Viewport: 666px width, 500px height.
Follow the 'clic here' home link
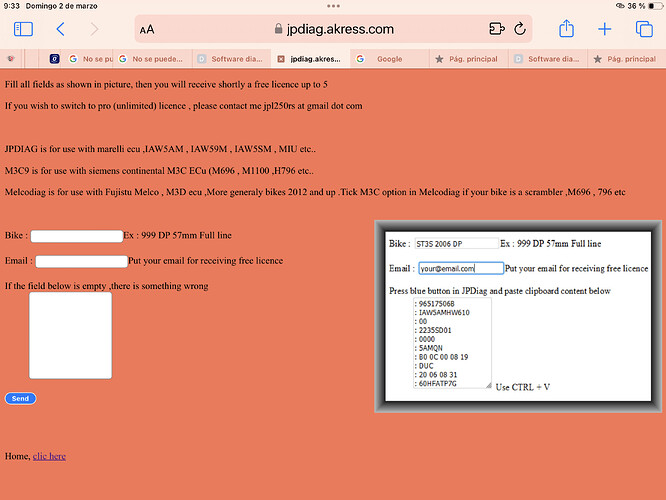(x=49, y=456)
